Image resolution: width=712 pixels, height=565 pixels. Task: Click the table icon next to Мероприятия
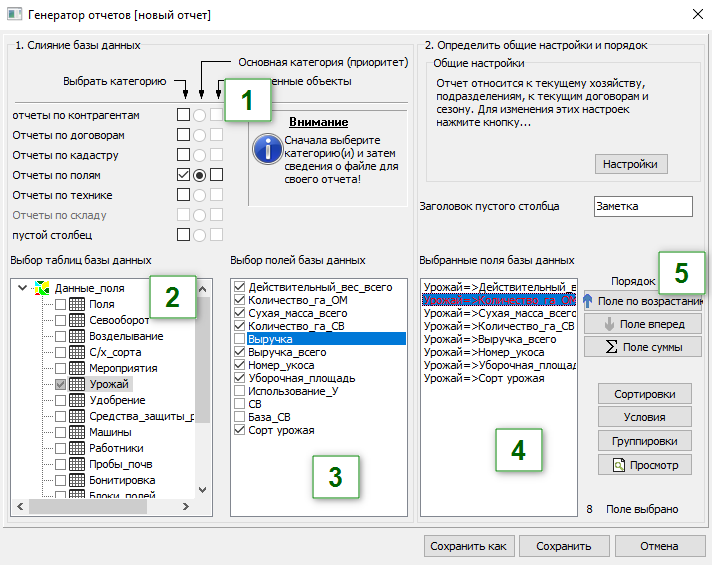[77, 368]
